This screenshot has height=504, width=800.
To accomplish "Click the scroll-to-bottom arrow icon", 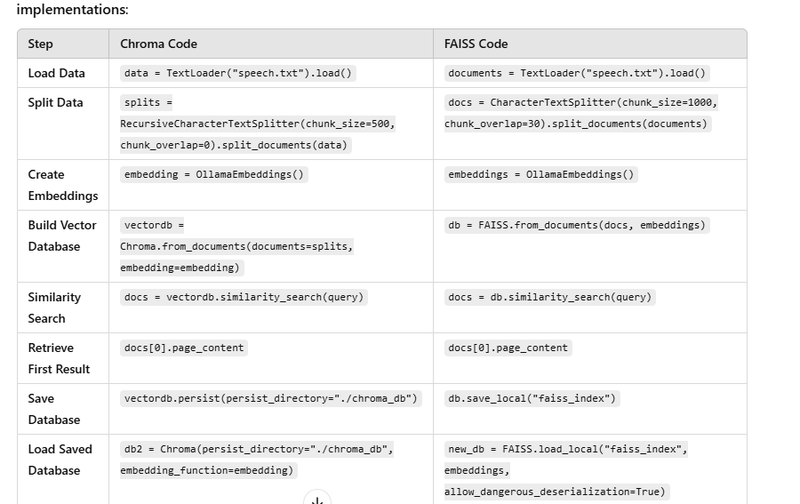I will tap(317, 499).
